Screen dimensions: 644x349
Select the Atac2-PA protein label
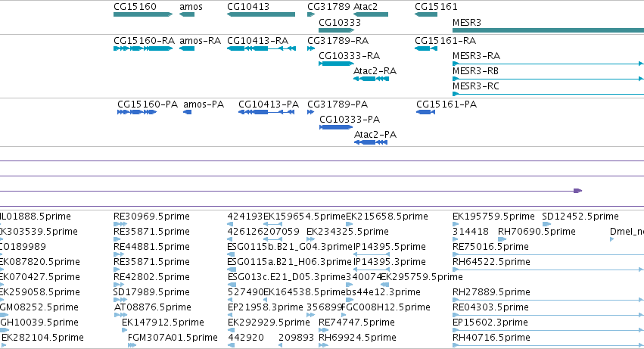[375, 135]
